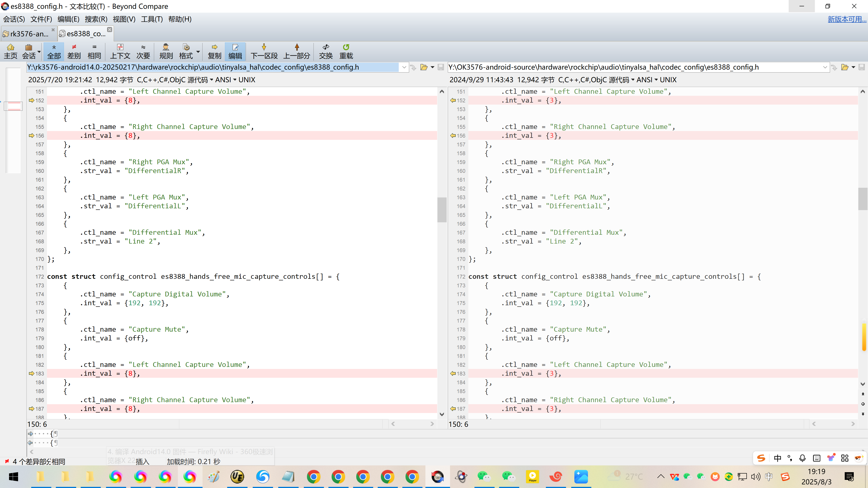Viewport: 868px width, 488px height.
Task: Jump to 上一部分 previous section
Action: tap(297, 52)
